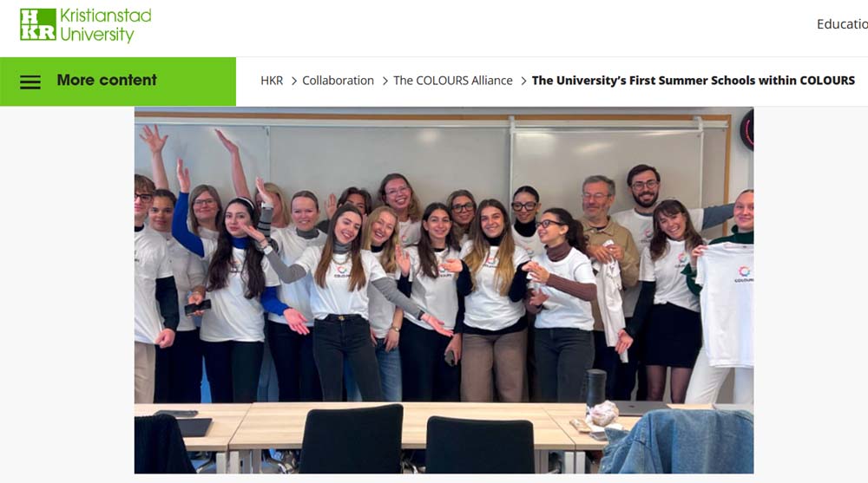Click the laptop on the desk
This screenshot has height=483, width=868.
click(x=641, y=408)
